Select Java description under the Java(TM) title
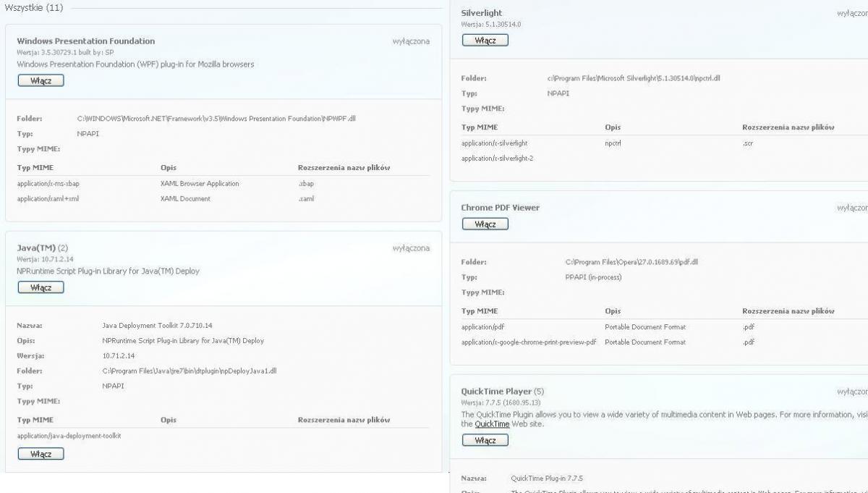 click(108, 271)
